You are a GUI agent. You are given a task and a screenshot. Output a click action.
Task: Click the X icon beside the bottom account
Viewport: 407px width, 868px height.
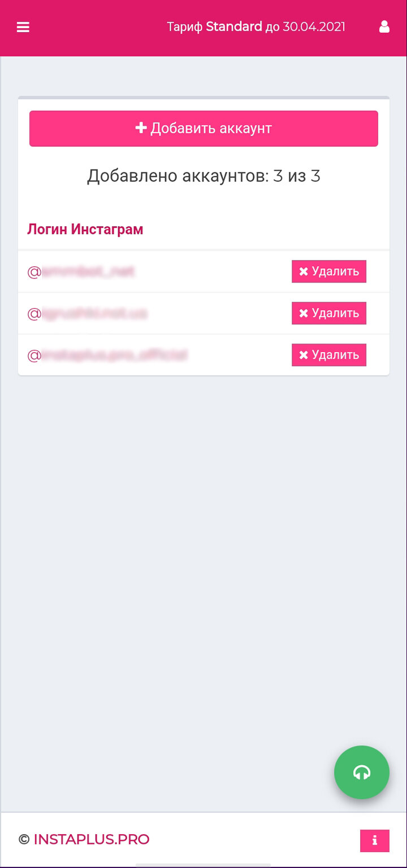tap(304, 355)
